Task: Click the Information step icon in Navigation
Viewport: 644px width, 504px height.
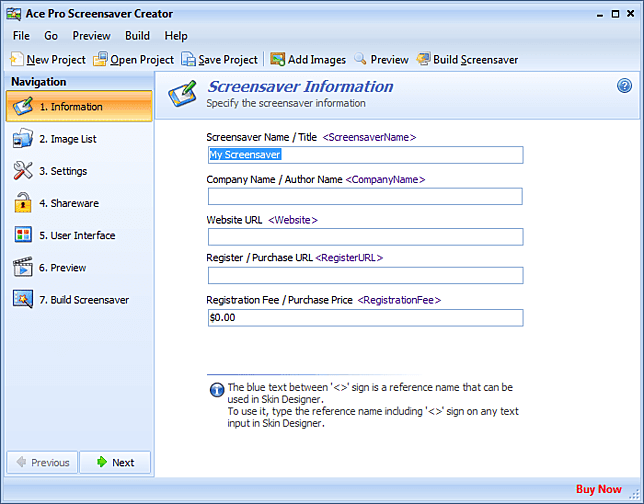Action: click(23, 106)
